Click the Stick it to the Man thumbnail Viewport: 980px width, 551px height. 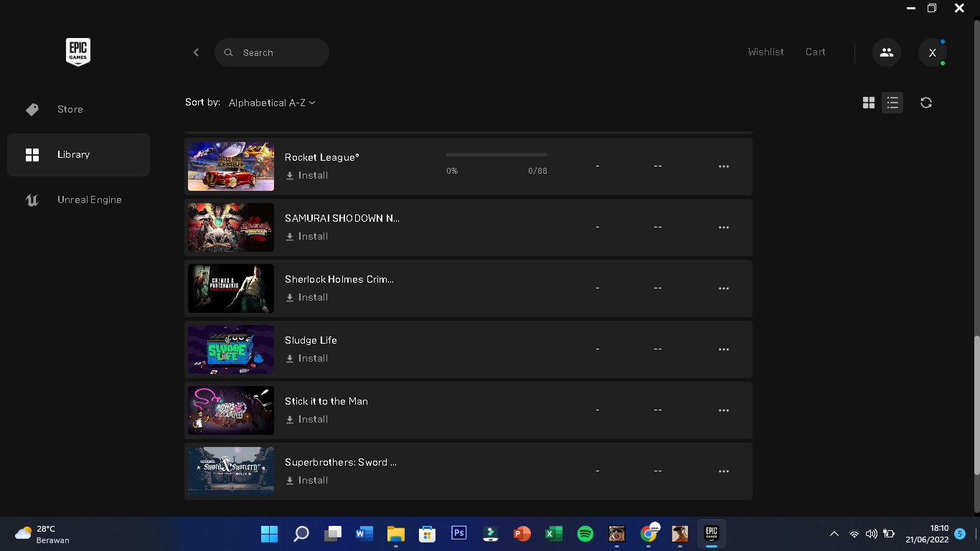[x=231, y=410]
